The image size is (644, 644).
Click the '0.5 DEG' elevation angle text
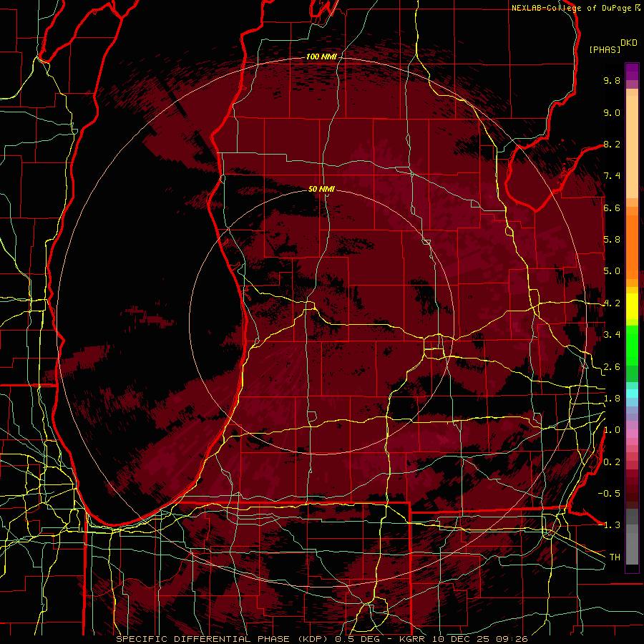tap(356, 639)
